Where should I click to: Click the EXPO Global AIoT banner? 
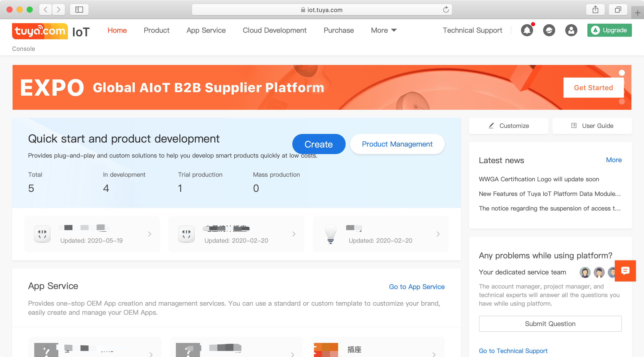(x=322, y=87)
